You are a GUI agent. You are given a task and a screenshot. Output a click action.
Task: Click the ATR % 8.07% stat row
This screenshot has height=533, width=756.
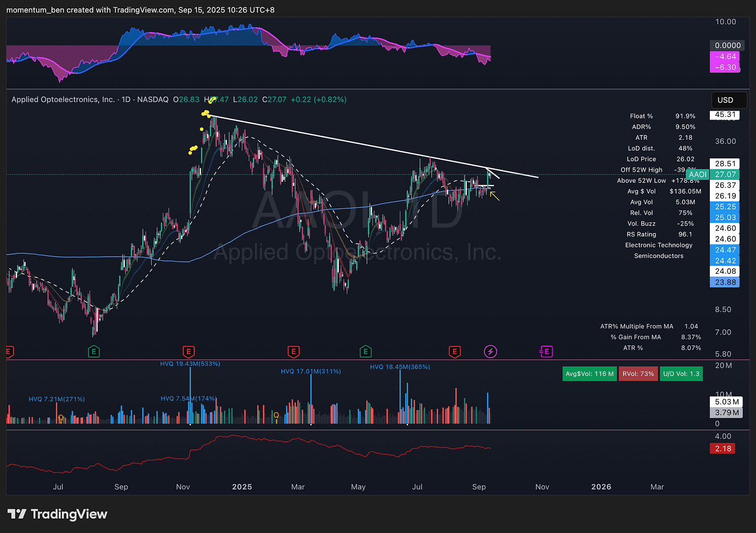(x=662, y=348)
